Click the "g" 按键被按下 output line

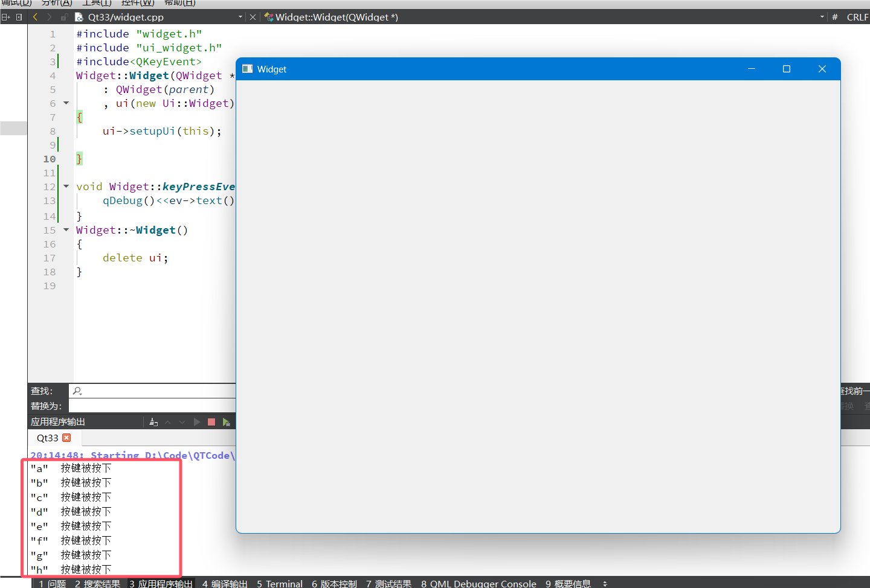71,555
